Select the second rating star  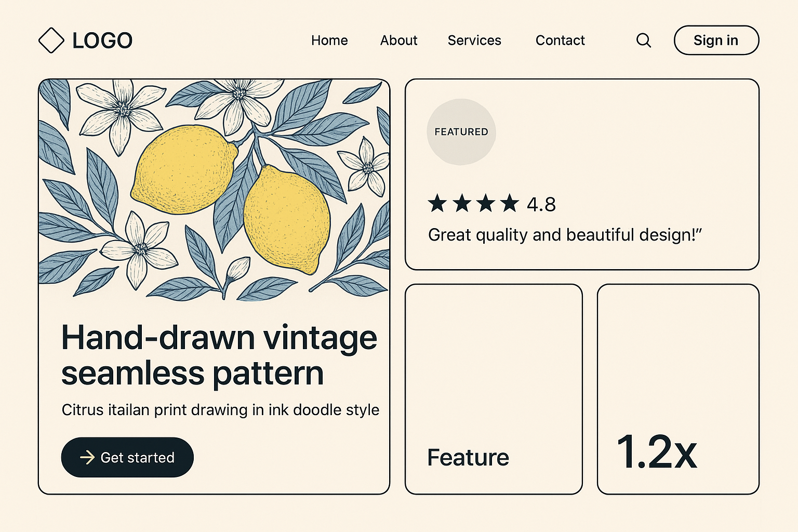click(462, 203)
